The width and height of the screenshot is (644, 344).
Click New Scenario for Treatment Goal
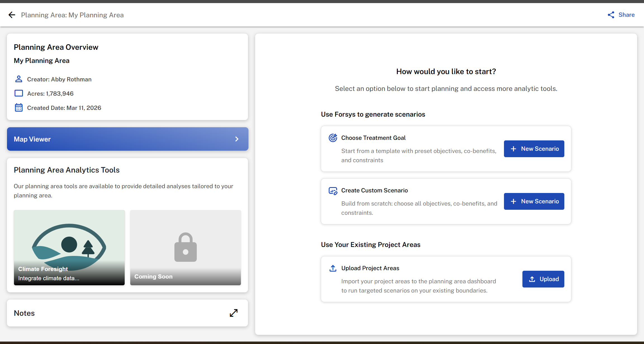pyautogui.click(x=534, y=149)
